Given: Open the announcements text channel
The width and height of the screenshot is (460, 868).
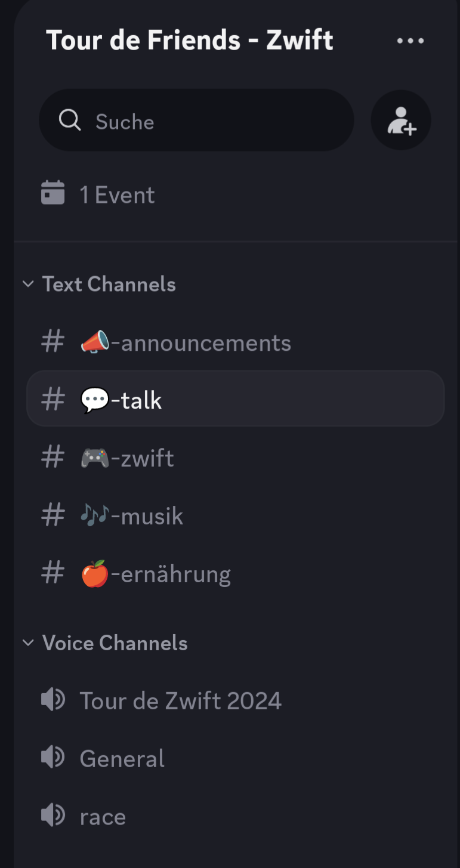Looking at the screenshot, I should [x=206, y=343].
